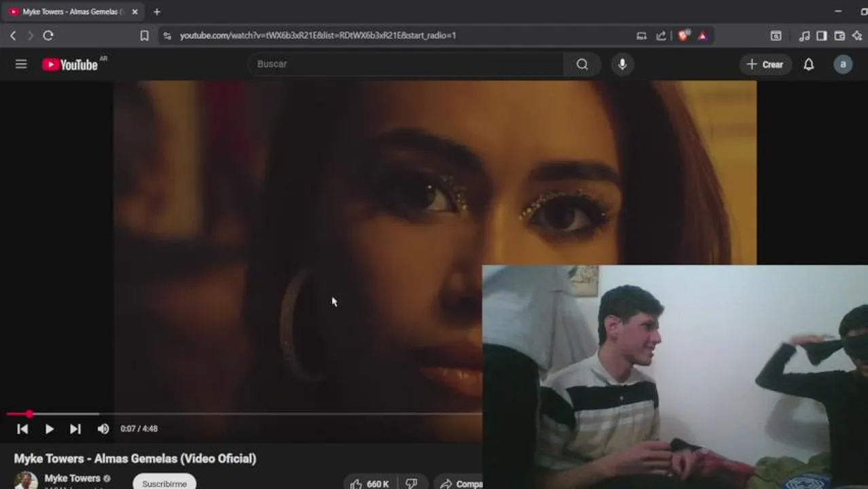The image size is (868, 489).
Task: Open Leo AI sparkle icon
Action: coord(857,35)
